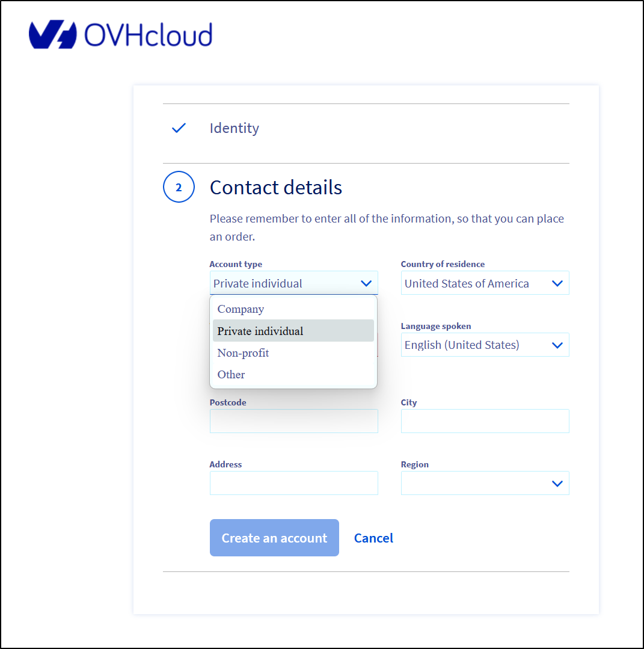Open the Region dropdown
Image resolution: width=644 pixels, height=649 pixels.
[x=485, y=483]
